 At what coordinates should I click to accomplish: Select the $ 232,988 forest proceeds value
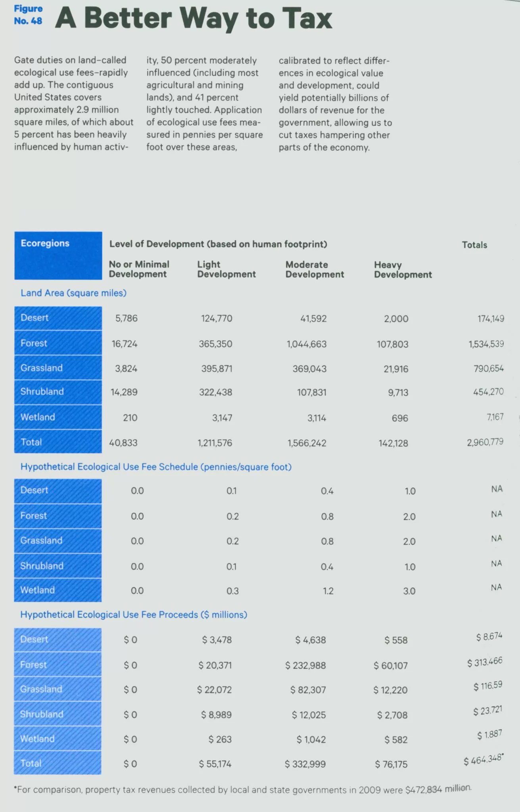[x=305, y=665]
